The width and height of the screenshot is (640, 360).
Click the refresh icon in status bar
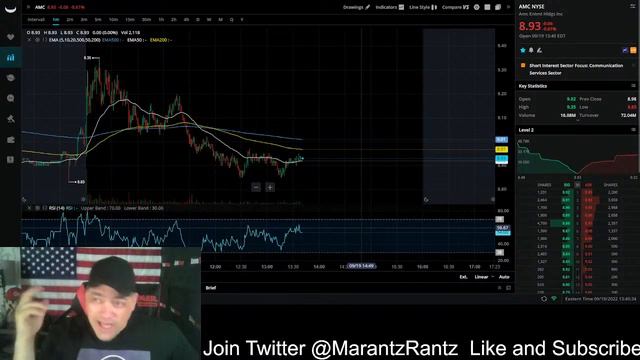coord(544,299)
